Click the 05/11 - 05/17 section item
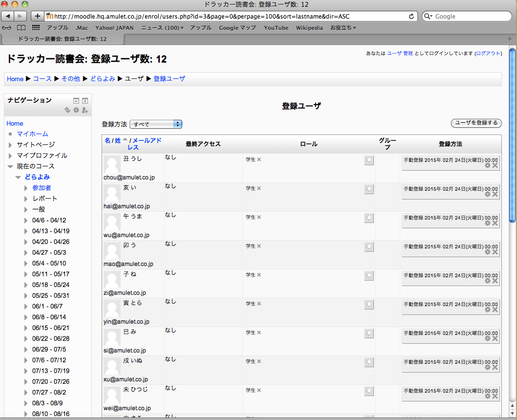 click(51, 274)
